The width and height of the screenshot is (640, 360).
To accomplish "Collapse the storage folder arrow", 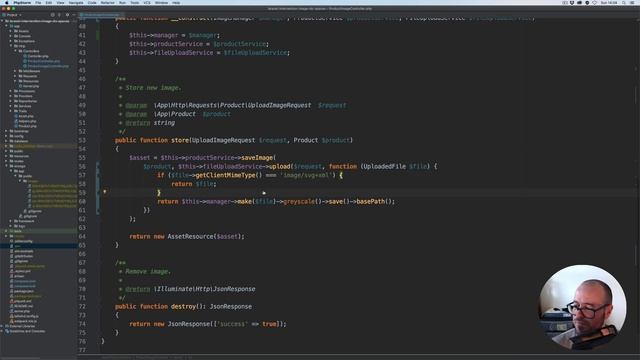I will [7, 166].
